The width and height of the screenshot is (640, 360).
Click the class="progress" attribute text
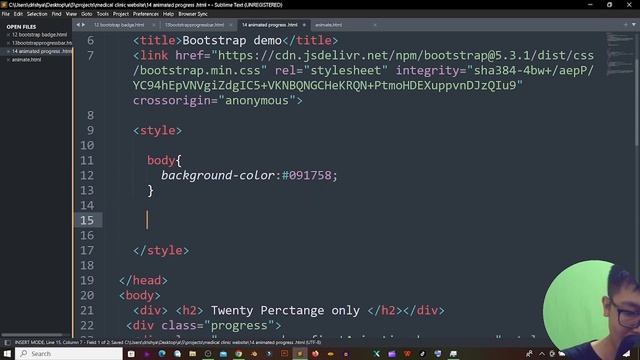pyautogui.click(x=217, y=326)
